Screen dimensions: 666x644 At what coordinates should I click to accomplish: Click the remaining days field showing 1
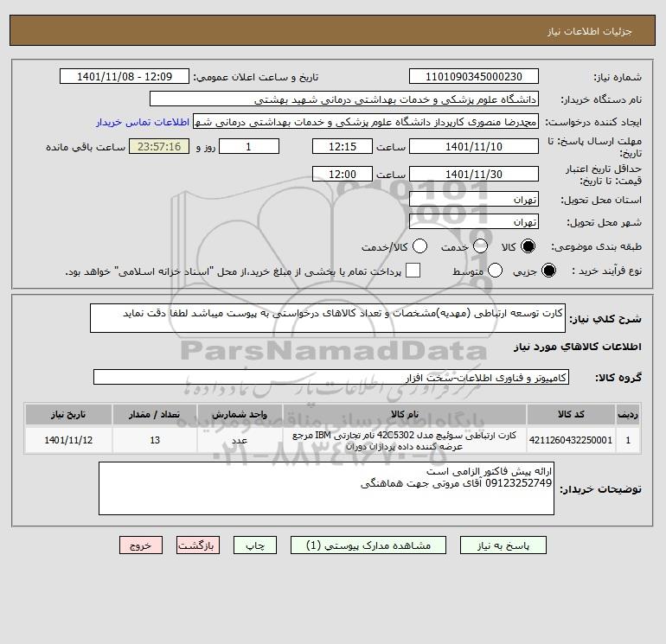(249, 146)
